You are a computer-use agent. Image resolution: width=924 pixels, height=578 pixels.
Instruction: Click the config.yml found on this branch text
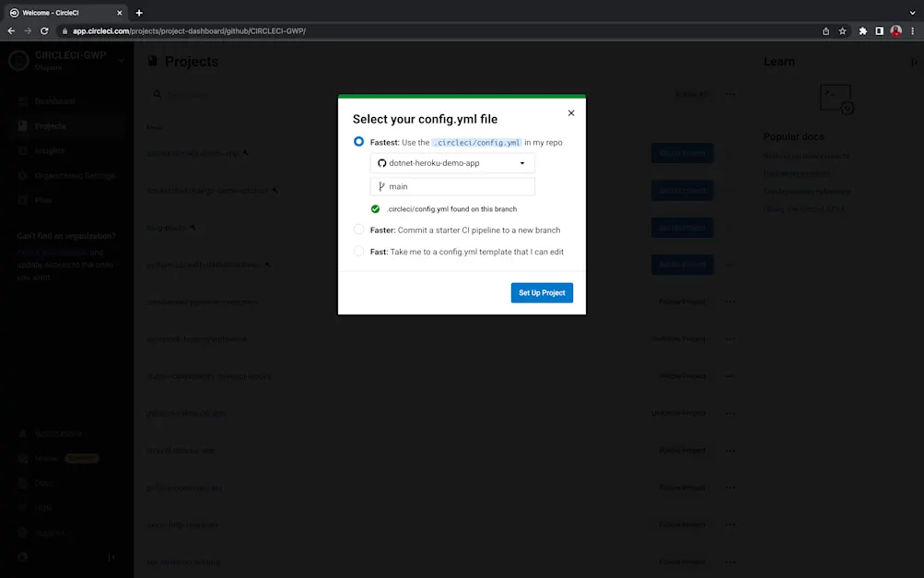pyautogui.click(x=451, y=208)
